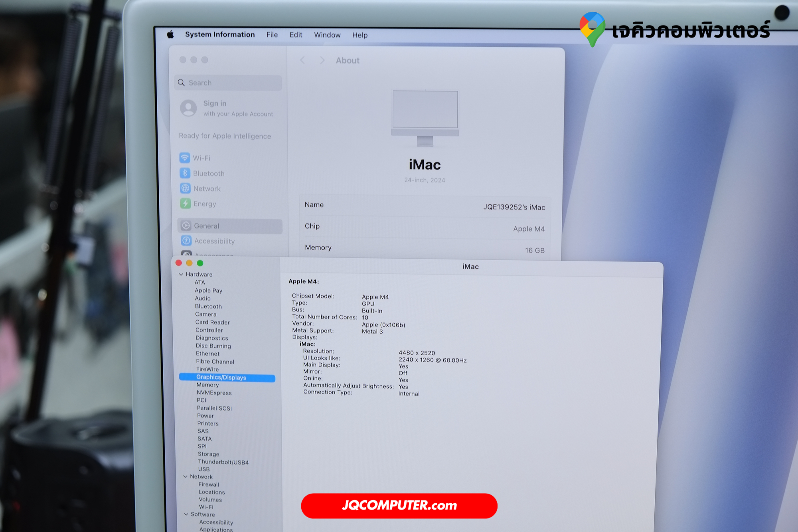Click the computer name JQE139252's iMac

(514, 207)
